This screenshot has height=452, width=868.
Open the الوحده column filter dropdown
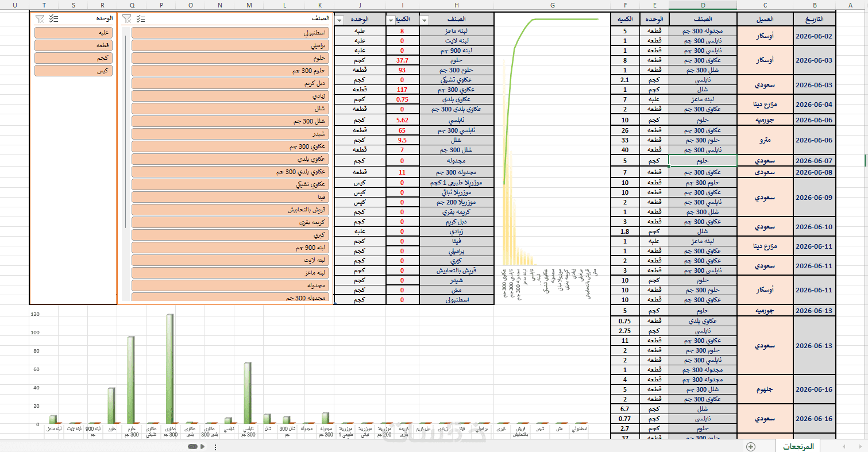[x=339, y=20]
